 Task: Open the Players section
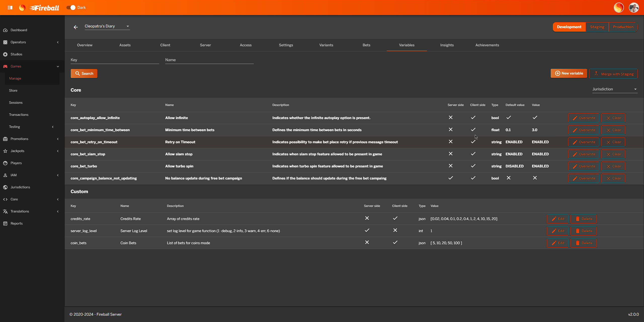[x=16, y=163]
